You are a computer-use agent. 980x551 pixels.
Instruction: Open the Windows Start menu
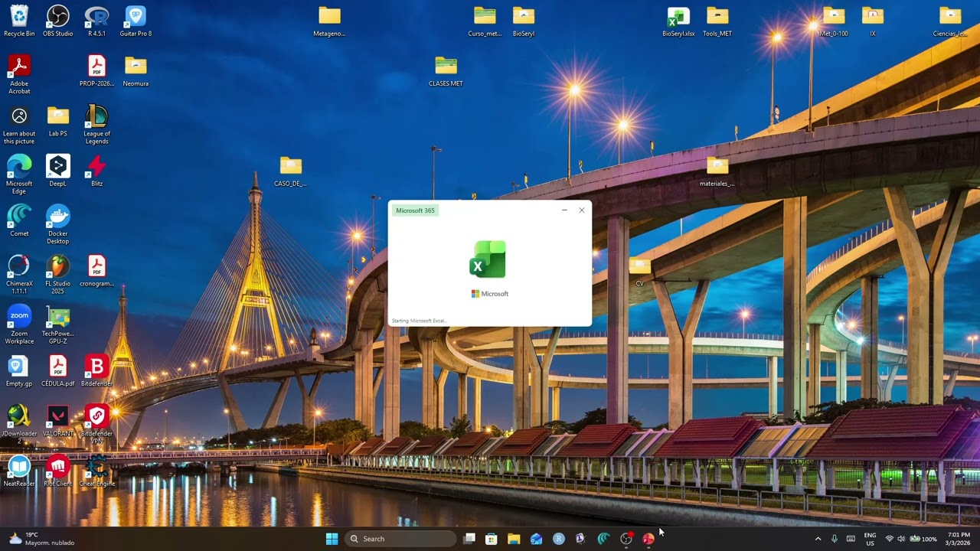pos(332,539)
